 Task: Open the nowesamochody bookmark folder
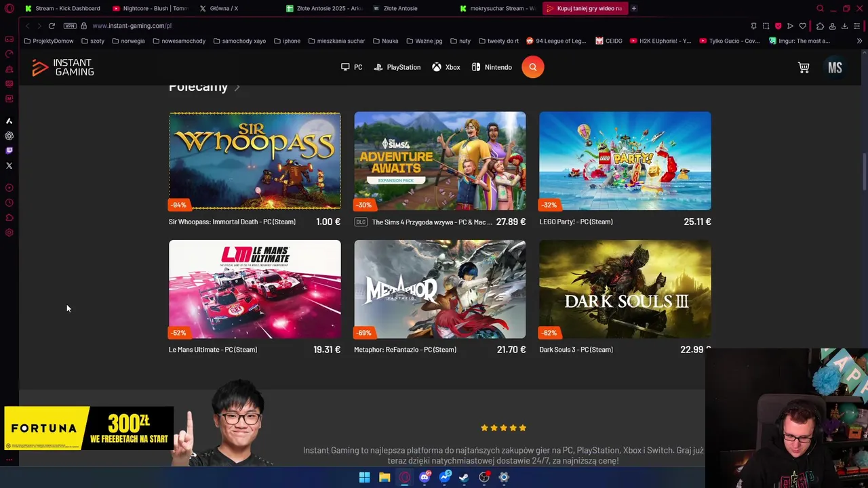179,41
